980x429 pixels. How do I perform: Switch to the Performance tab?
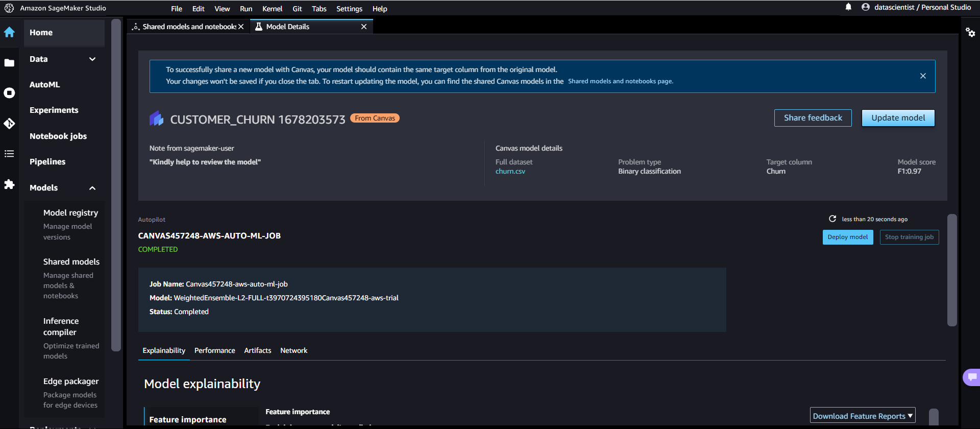pyautogui.click(x=215, y=350)
